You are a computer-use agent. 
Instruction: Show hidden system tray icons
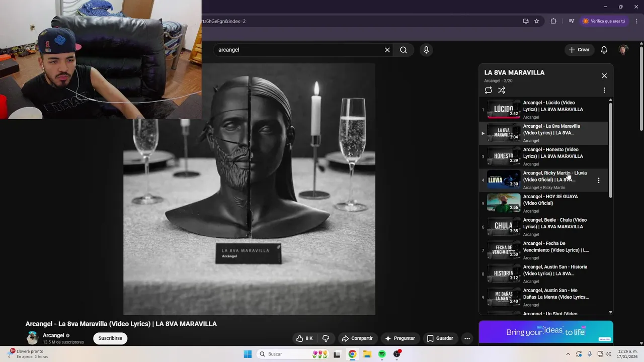(x=568, y=354)
